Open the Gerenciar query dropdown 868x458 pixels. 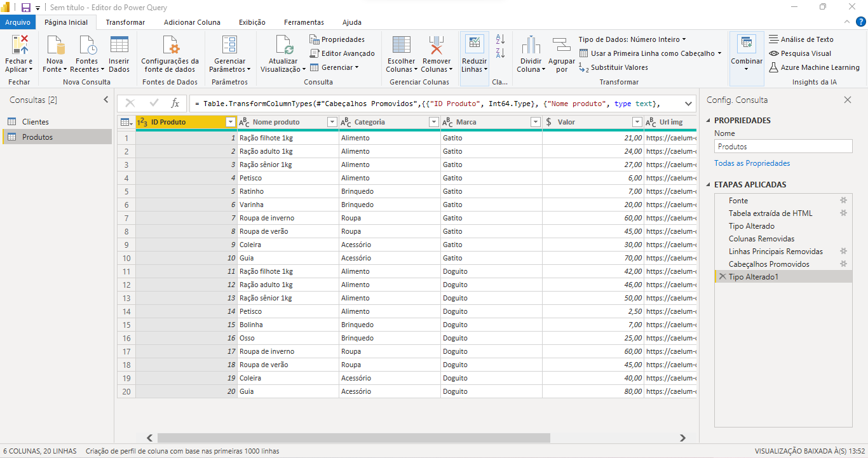(x=334, y=67)
